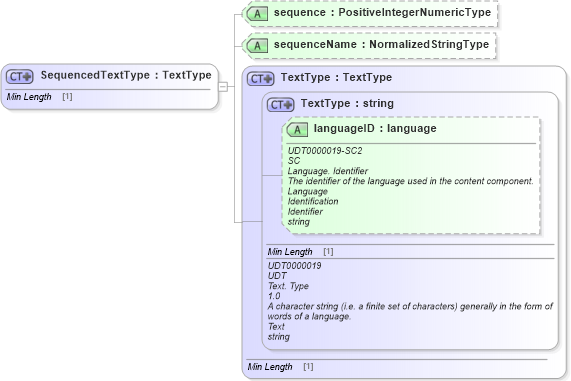Select the TextType : TextType heading

click(x=336, y=77)
